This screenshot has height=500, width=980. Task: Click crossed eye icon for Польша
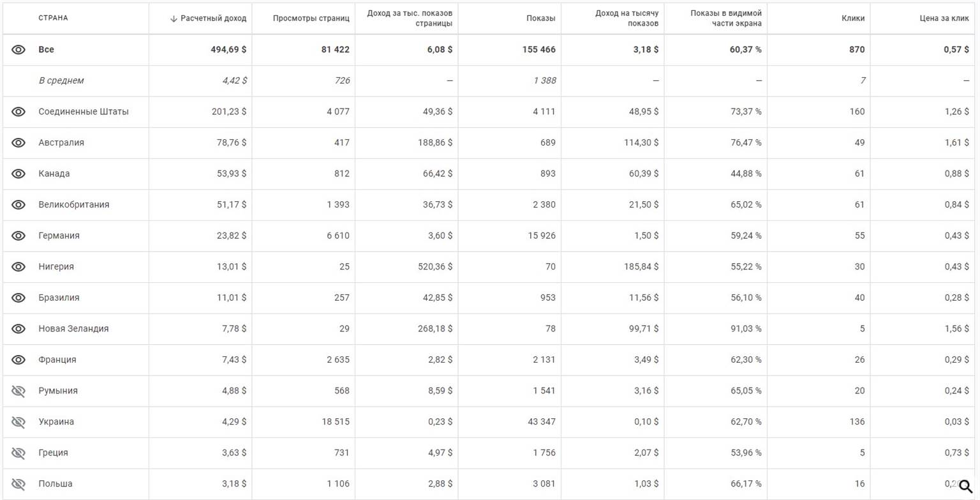pos(19,483)
